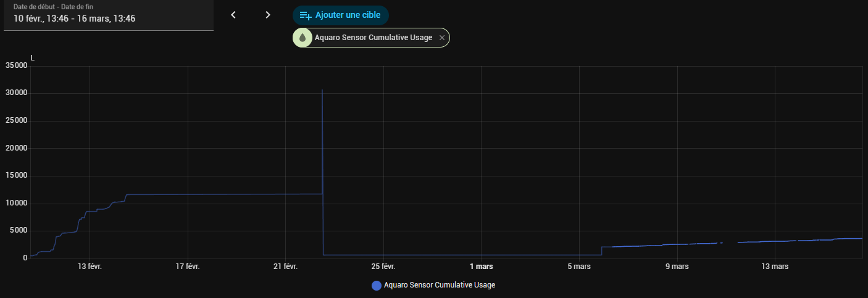Click the 17 févr. x-axis label
868x298 pixels.
(188, 267)
